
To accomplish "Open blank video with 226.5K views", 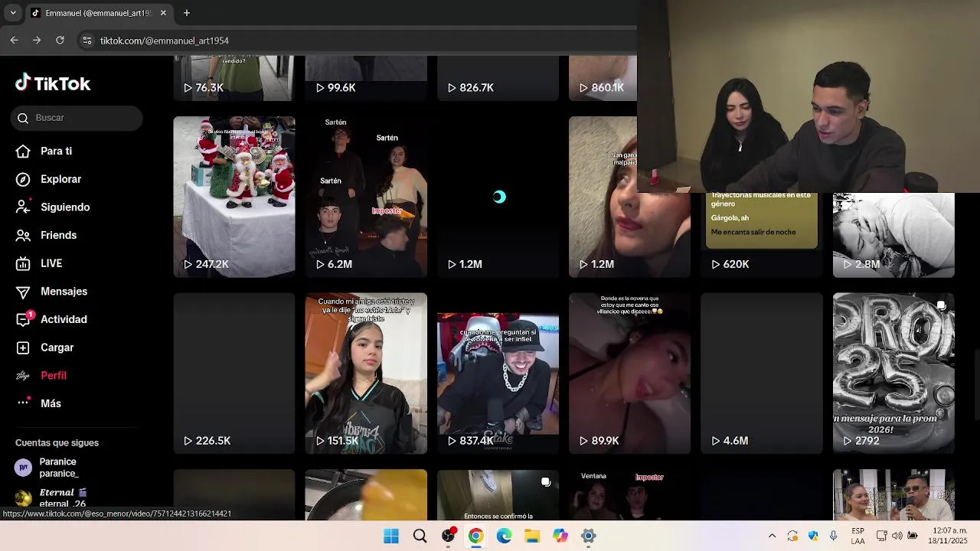I will [x=234, y=373].
